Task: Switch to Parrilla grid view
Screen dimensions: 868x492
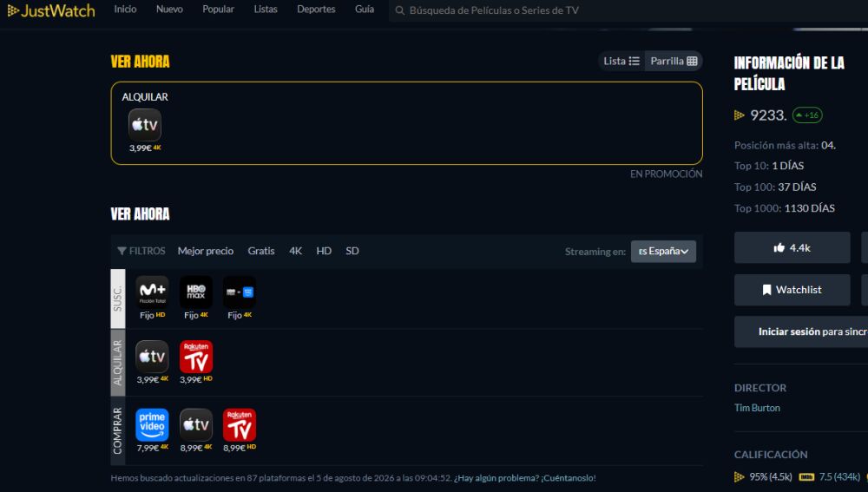Action: (x=674, y=61)
